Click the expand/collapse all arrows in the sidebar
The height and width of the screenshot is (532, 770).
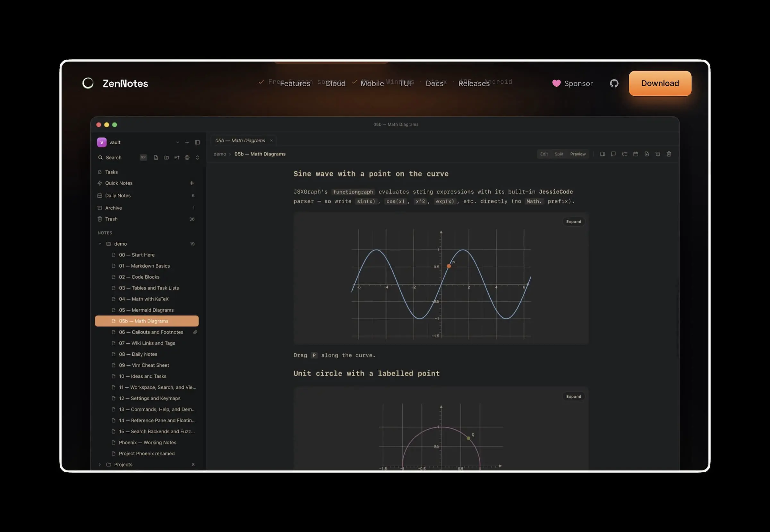[x=197, y=158]
